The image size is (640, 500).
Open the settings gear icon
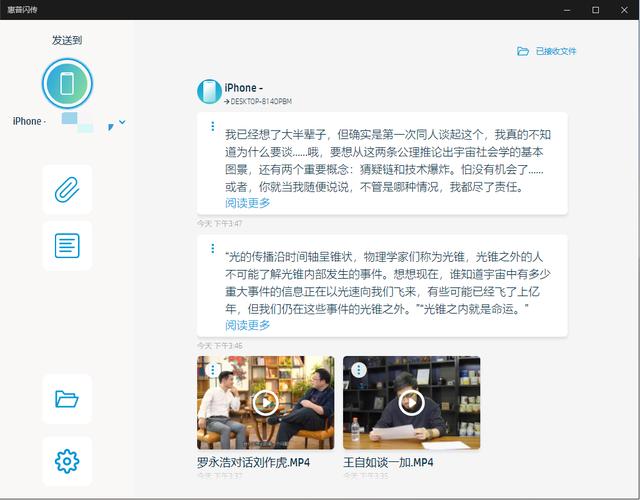coord(67,461)
